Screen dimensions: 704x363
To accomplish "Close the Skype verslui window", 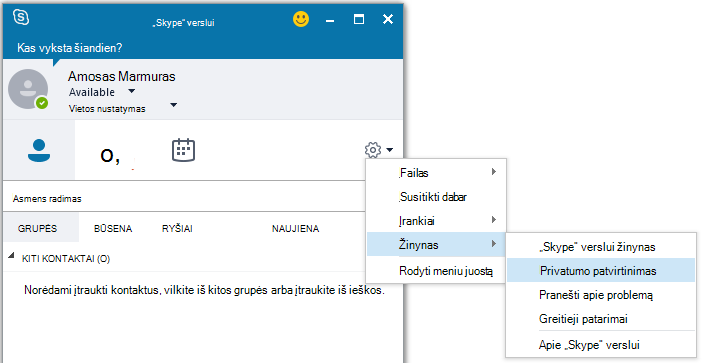I will coord(388,19).
